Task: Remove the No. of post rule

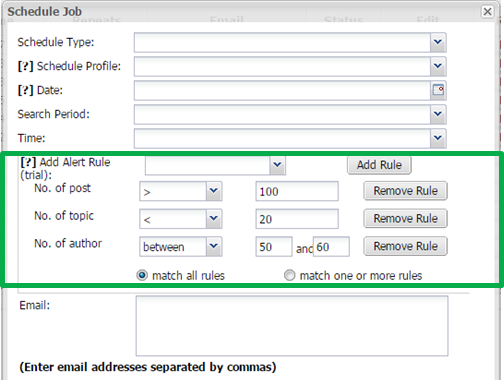Action: (405, 191)
